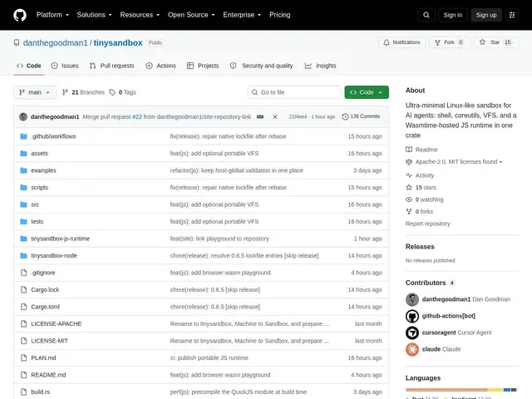Open the Cargo.lock file icon
This screenshot has height=399, width=532.
tap(23, 290)
